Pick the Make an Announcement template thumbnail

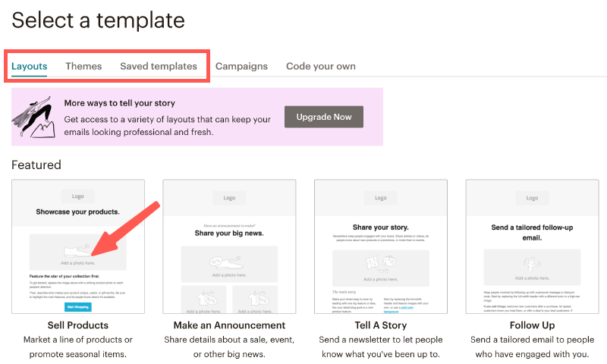tap(229, 246)
